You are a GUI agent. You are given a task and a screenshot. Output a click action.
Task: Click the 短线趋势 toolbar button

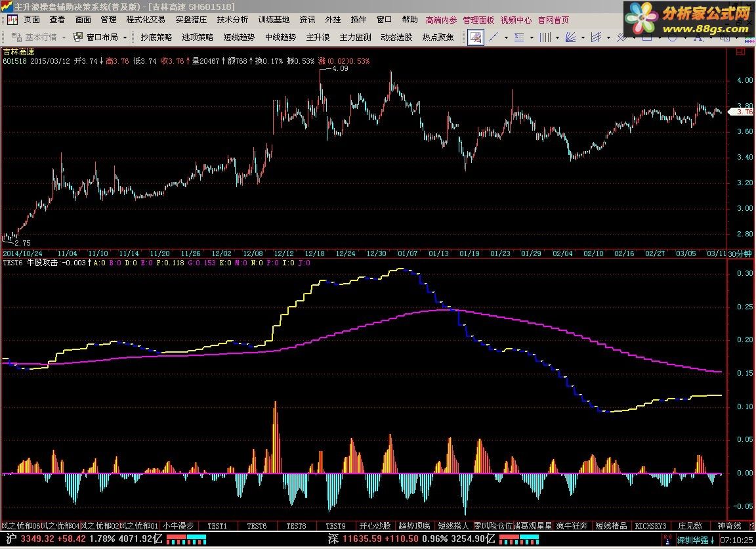pos(239,37)
